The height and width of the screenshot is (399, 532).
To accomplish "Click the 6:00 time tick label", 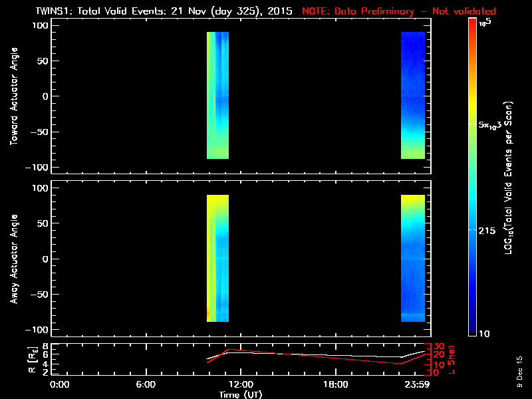I will 145,384.
